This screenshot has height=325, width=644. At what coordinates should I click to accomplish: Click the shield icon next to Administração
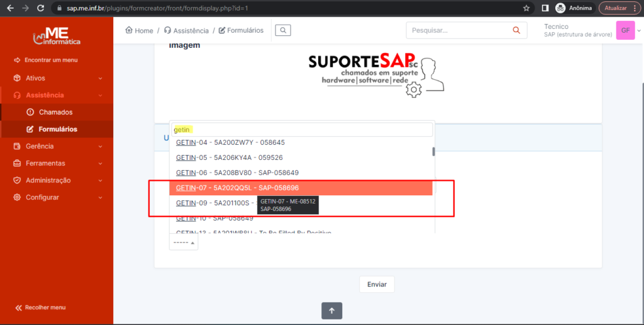tap(17, 181)
